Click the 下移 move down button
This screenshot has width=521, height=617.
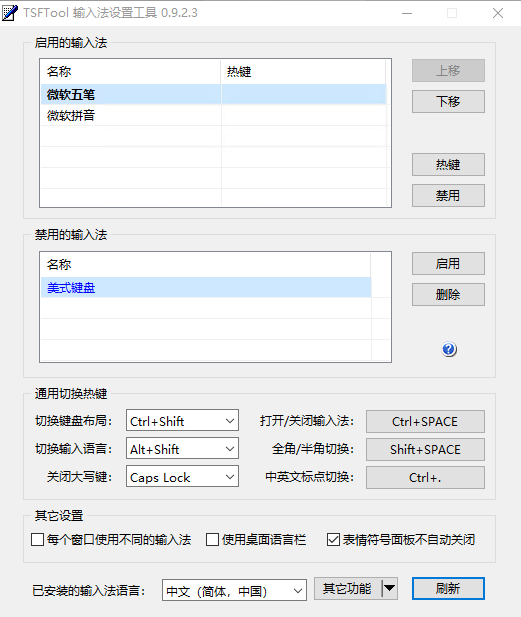pos(448,102)
